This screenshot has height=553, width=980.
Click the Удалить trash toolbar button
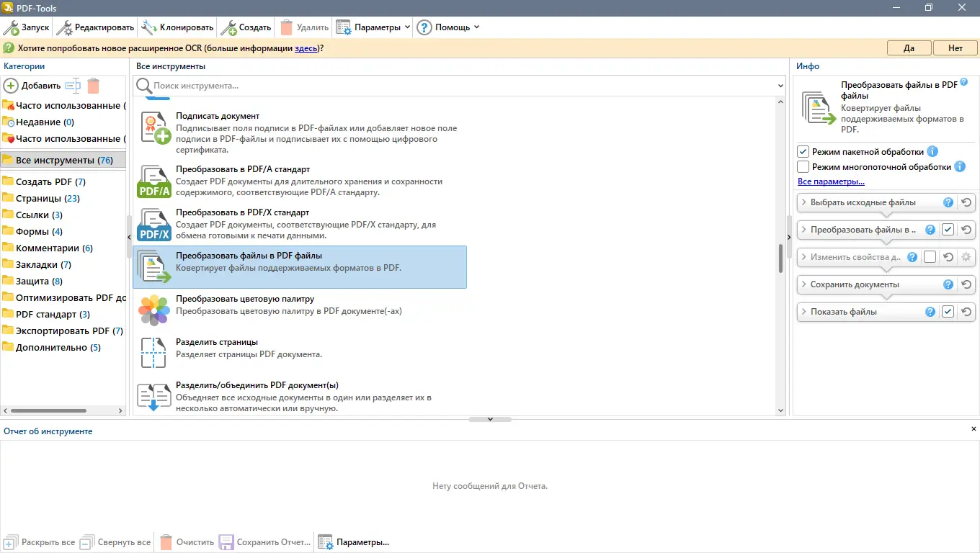coord(304,27)
